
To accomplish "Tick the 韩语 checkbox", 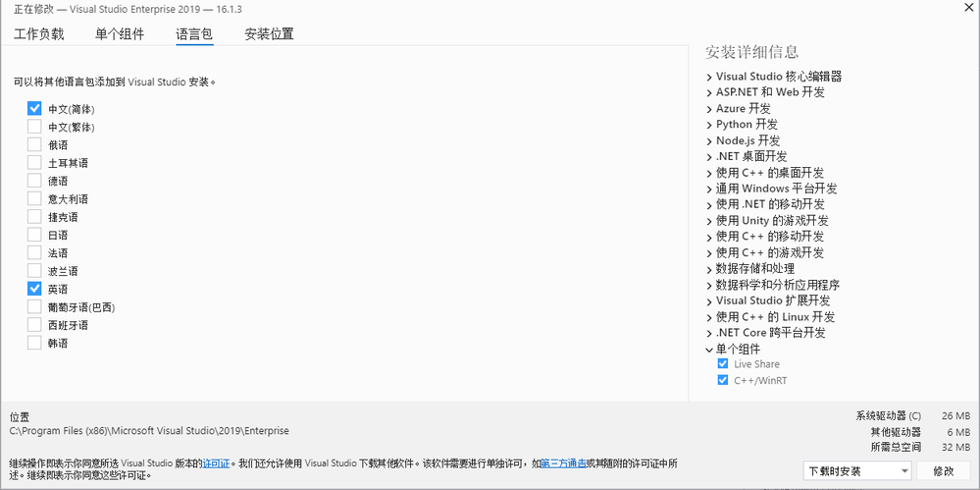I will 34,344.
